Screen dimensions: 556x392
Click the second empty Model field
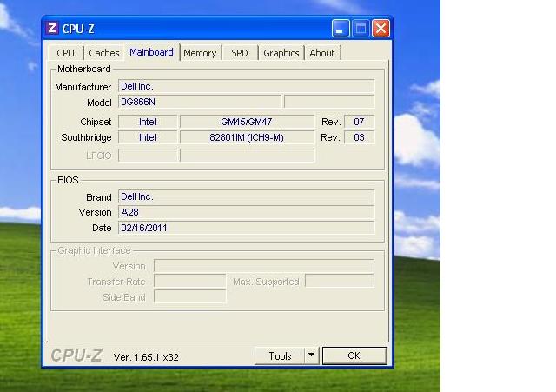coord(329,102)
